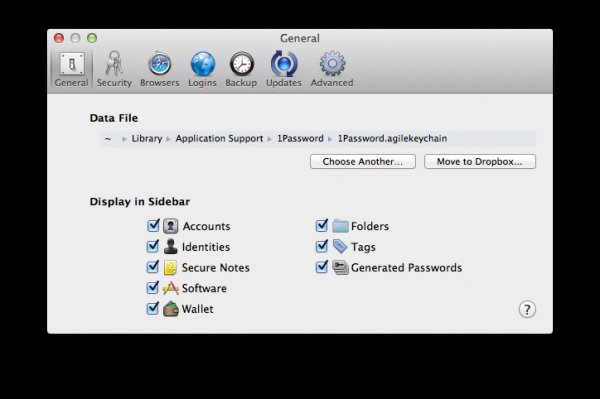Switch to the Updates tab label
The image size is (600, 399).
coord(284,83)
